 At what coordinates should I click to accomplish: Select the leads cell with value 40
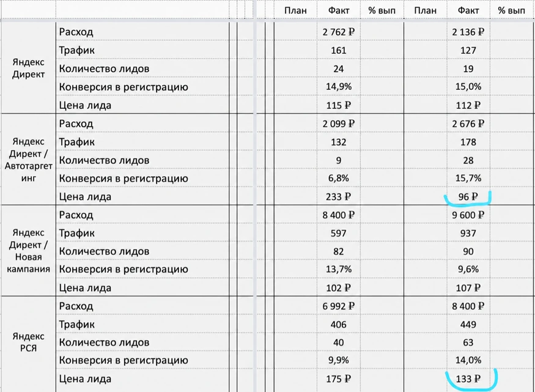tap(339, 342)
